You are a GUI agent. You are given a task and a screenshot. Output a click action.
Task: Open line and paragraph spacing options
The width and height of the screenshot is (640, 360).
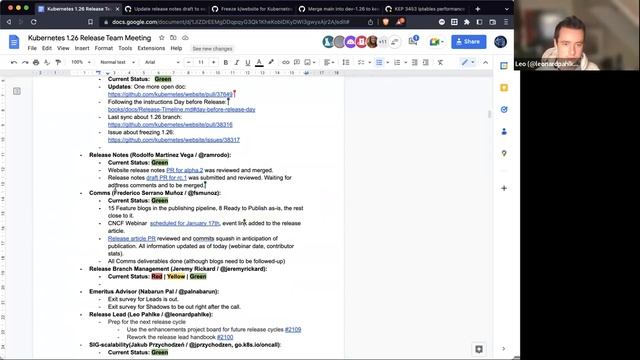[346, 62]
